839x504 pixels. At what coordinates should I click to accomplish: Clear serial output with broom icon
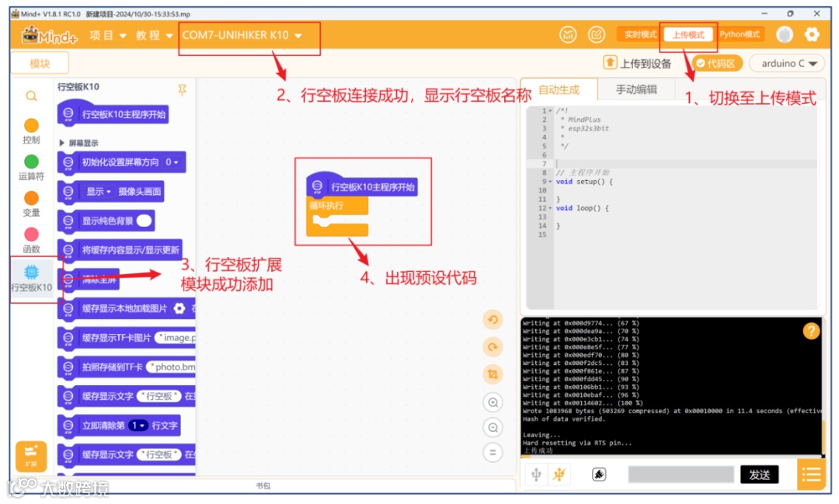(599, 474)
